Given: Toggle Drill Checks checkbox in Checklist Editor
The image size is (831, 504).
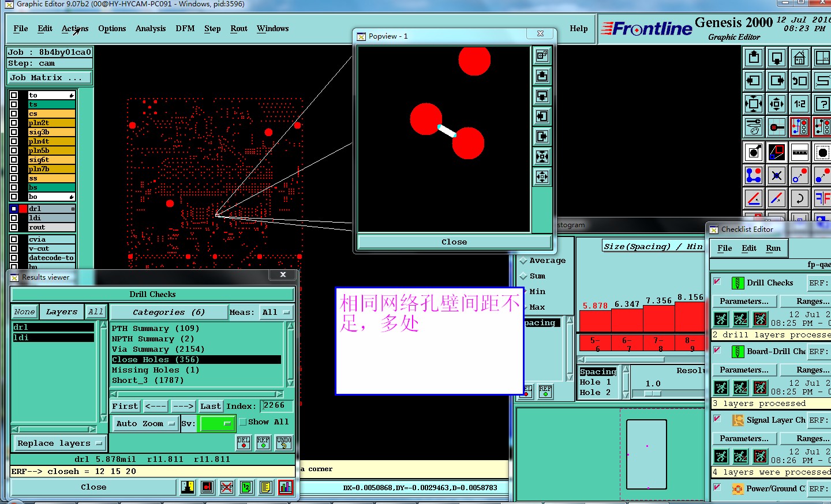Looking at the screenshot, I should click(x=717, y=281).
